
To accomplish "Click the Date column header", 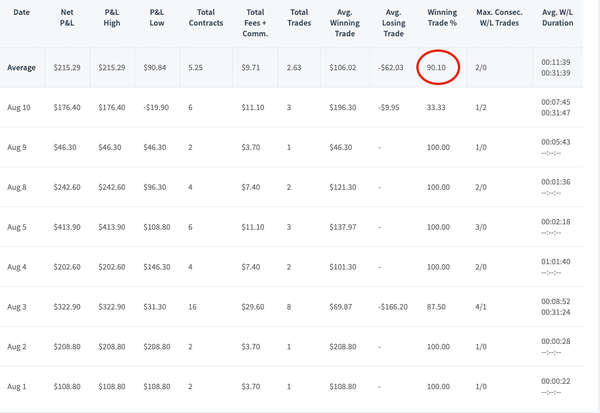I will (21, 12).
